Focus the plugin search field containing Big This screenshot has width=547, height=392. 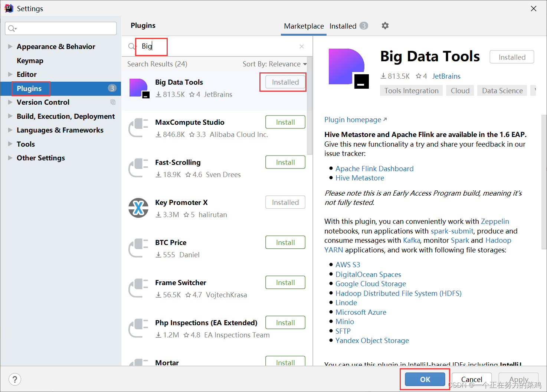tap(217, 46)
